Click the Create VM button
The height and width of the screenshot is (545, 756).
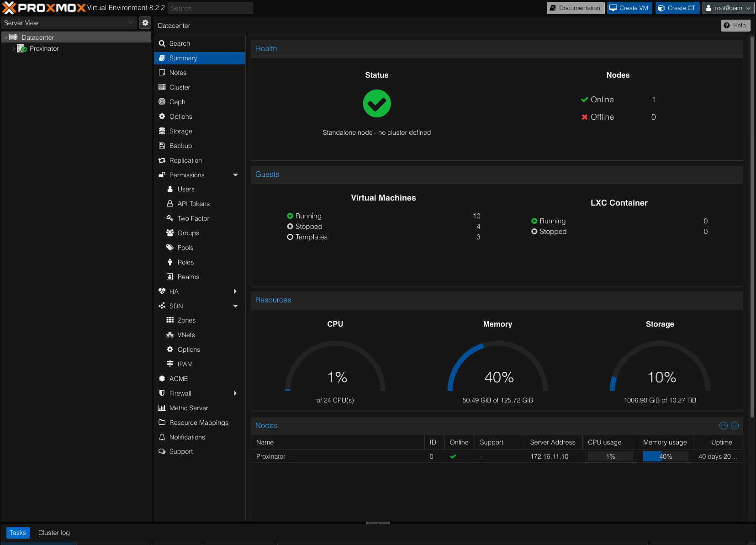tap(629, 8)
